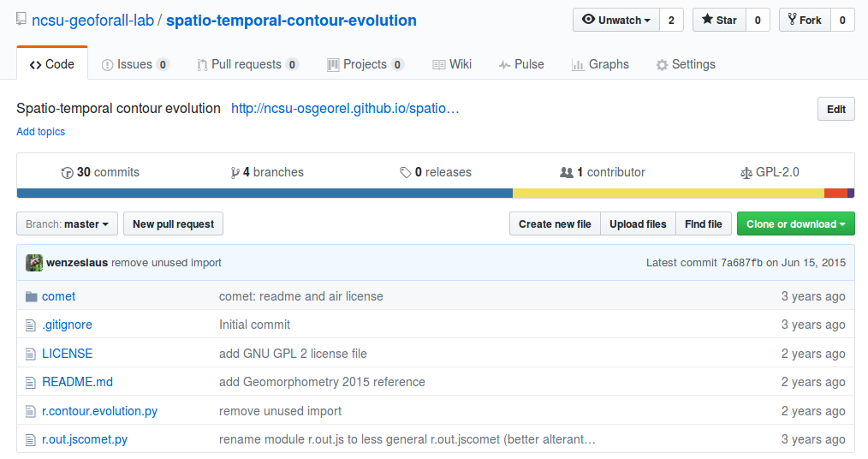Open the LICENSE file
This screenshot has width=868, height=459.
67,354
